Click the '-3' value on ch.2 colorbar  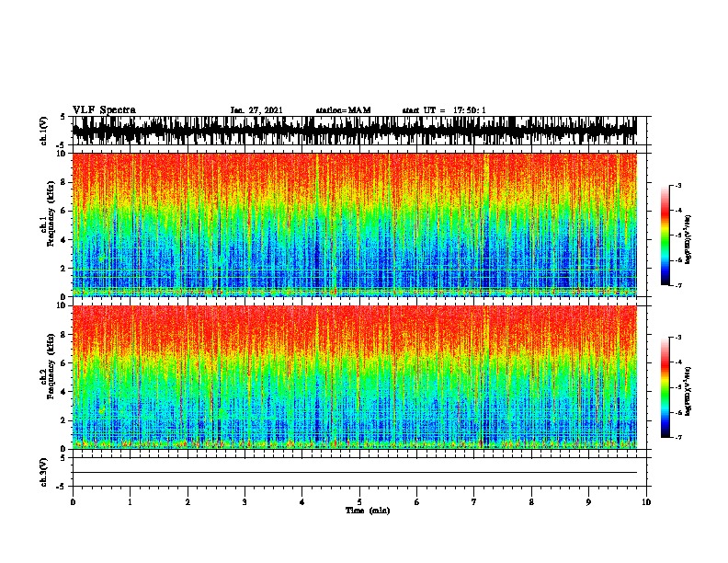[678, 338]
